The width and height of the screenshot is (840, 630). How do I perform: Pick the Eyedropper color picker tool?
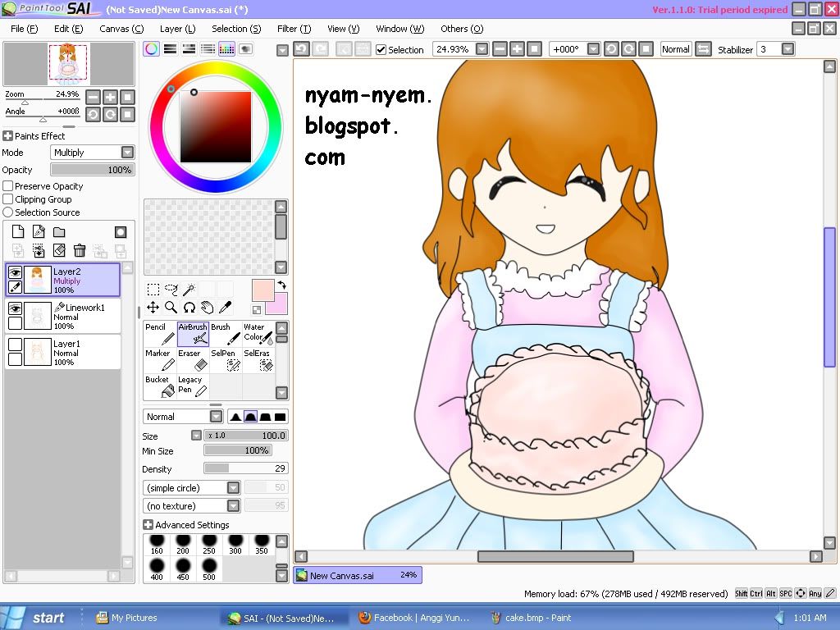click(x=226, y=308)
